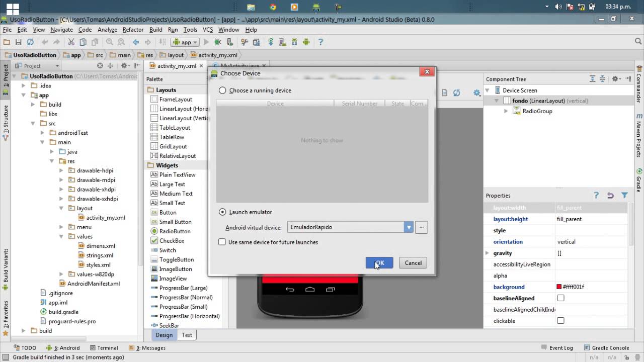
Task: Open the VCS menu
Action: click(x=208, y=30)
